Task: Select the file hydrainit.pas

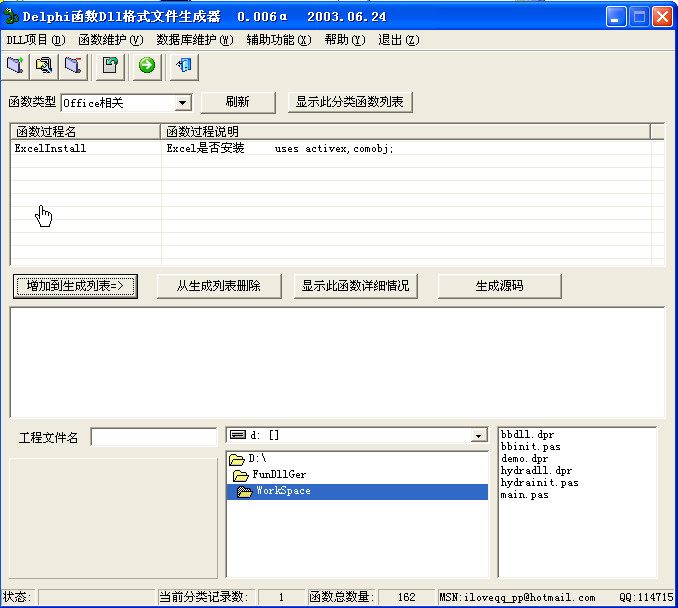Action: pyautogui.click(x=539, y=483)
